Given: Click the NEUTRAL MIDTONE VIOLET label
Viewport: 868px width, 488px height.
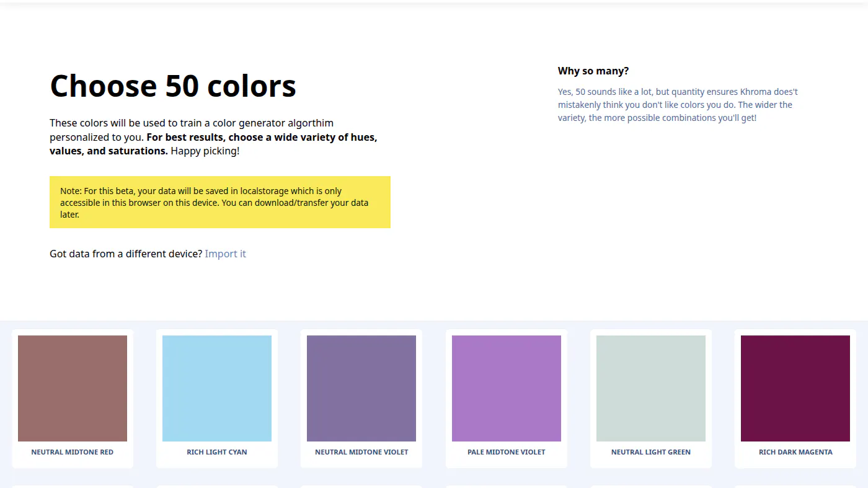Looking at the screenshot, I should [361, 452].
